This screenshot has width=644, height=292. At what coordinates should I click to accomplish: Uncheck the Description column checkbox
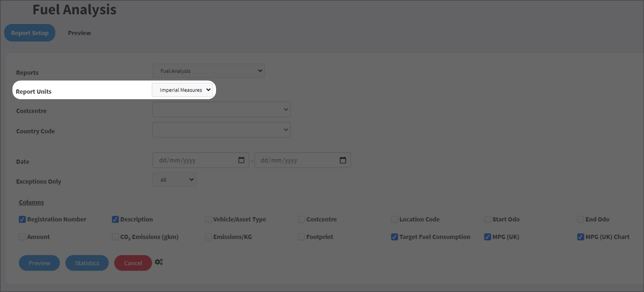coord(115,219)
